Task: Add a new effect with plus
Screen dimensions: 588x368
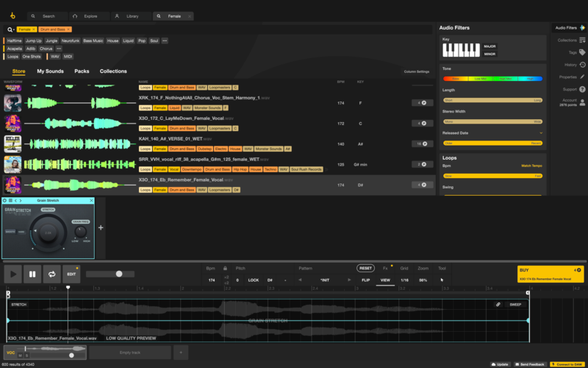Action: click(x=101, y=227)
